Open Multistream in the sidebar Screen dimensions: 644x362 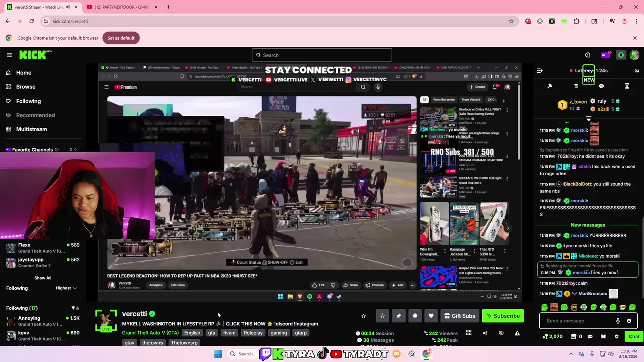(31, 129)
